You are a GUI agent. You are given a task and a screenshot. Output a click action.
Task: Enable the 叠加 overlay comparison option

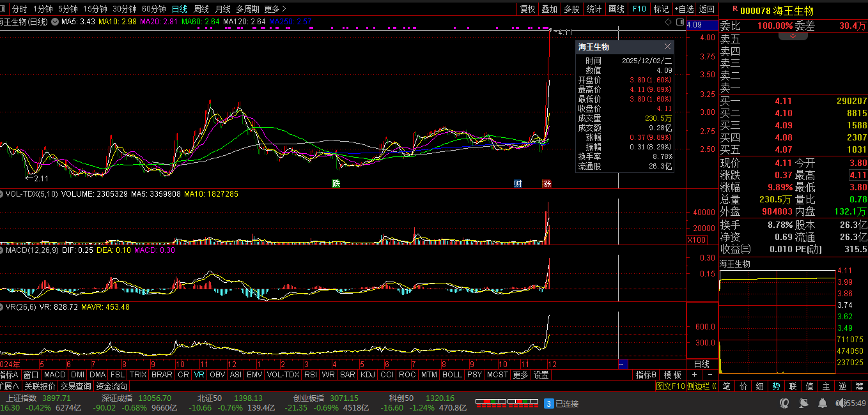pyautogui.click(x=549, y=9)
